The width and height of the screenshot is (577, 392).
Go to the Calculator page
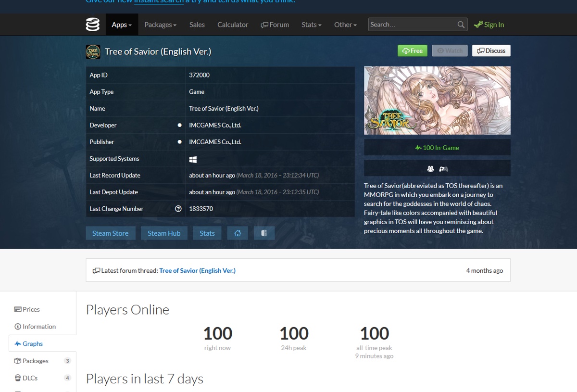(233, 25)
